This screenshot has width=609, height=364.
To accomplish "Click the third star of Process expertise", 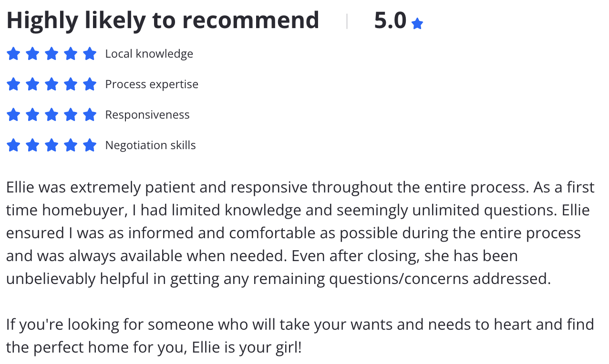I will pyautogui.click(x=52, y=84).
